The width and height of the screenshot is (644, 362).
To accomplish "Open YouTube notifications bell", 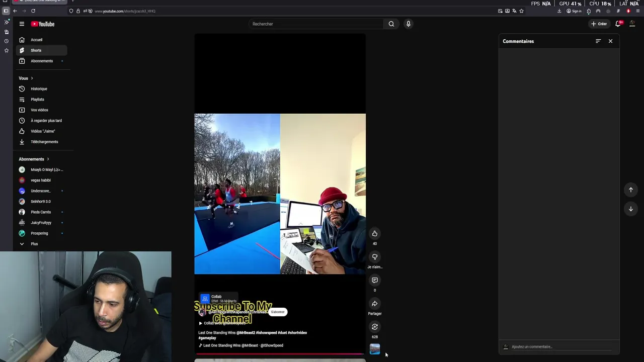I will [x=618, y=24].
